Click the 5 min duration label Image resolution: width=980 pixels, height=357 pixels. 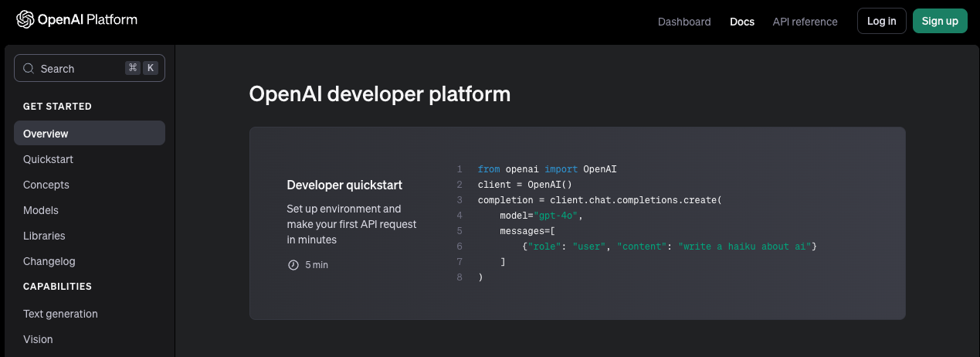click(317, 265)
